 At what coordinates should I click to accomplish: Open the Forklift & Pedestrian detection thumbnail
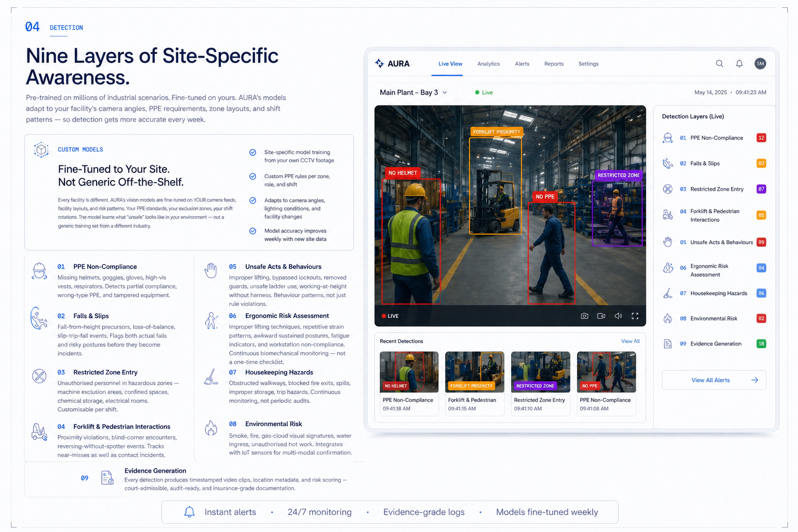474,383
